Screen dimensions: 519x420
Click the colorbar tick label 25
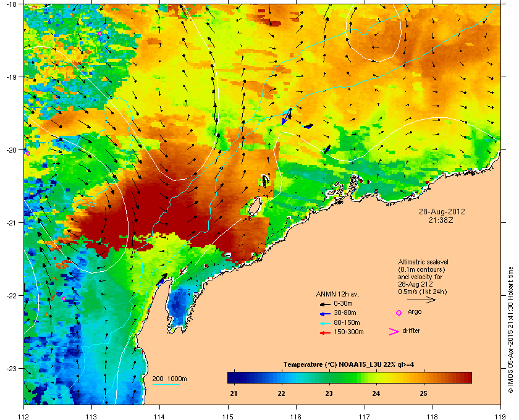click(x=423, y=393)
